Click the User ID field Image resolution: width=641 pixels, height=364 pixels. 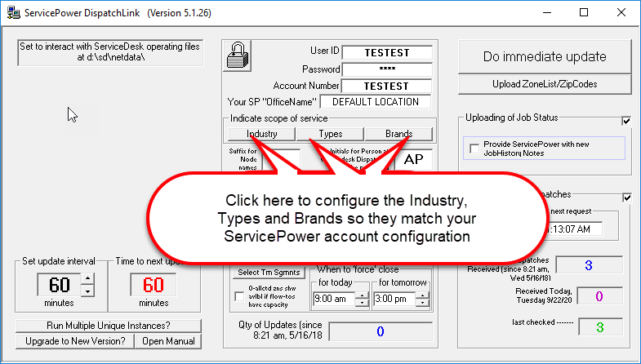click(x=389, y=53)
